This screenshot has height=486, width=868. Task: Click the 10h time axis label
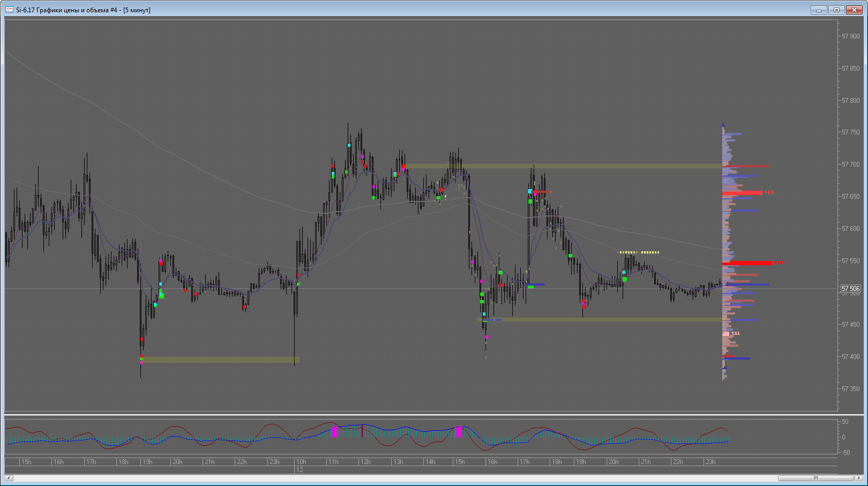pyautogui.click(x=302, y=462)
